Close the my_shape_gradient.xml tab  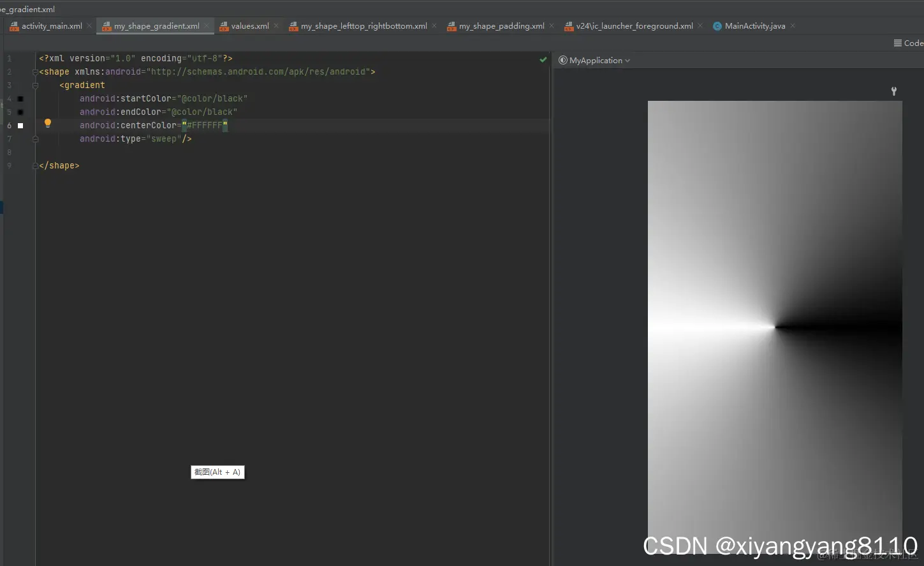coord(207,26)
